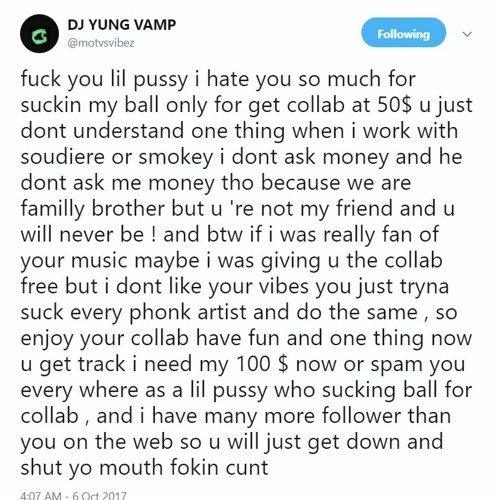Image resolution: width=500 pixels, height=500 pixels.
Task: Click the word familly in the tweet
Action: tap(52, 210)
